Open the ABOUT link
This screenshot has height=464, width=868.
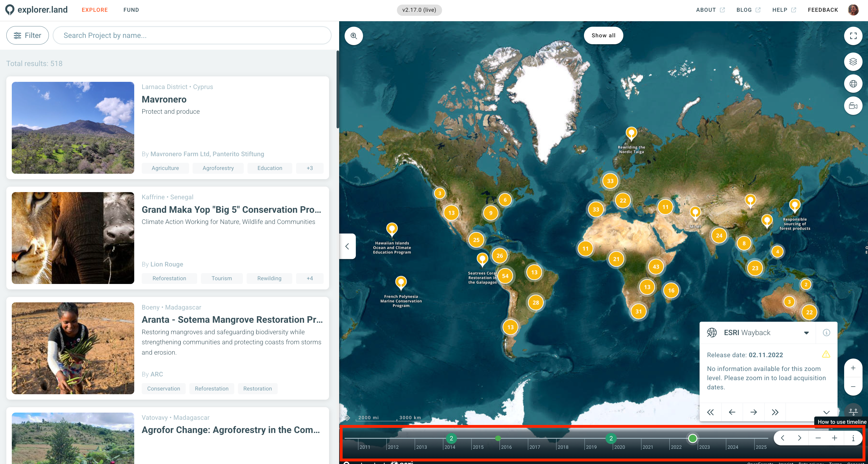click(710, 10)
